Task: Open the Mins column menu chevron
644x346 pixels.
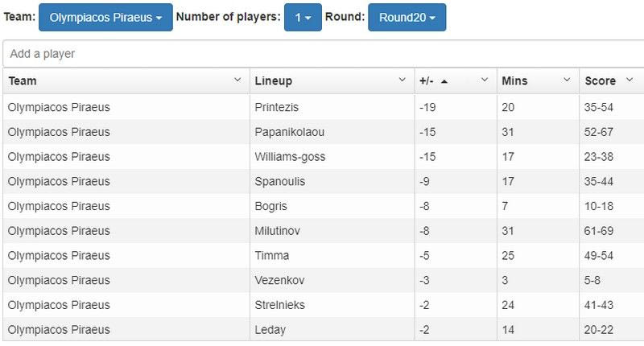Action: [567, 80]
